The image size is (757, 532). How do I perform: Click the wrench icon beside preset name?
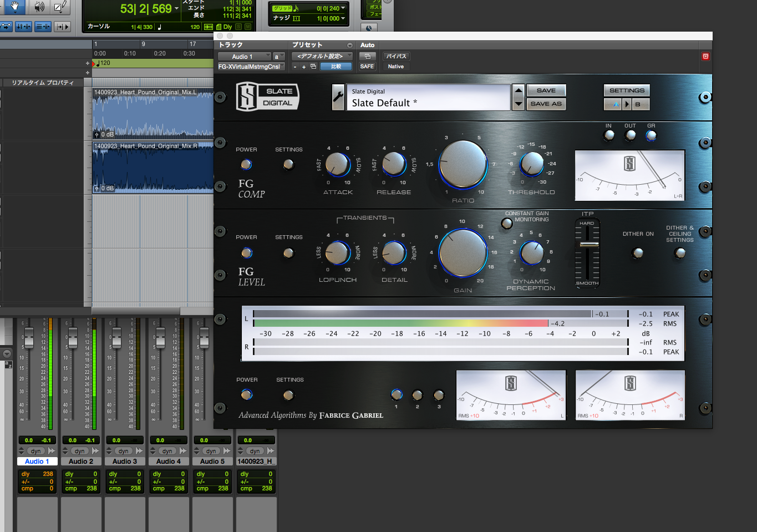coord(338,97)
